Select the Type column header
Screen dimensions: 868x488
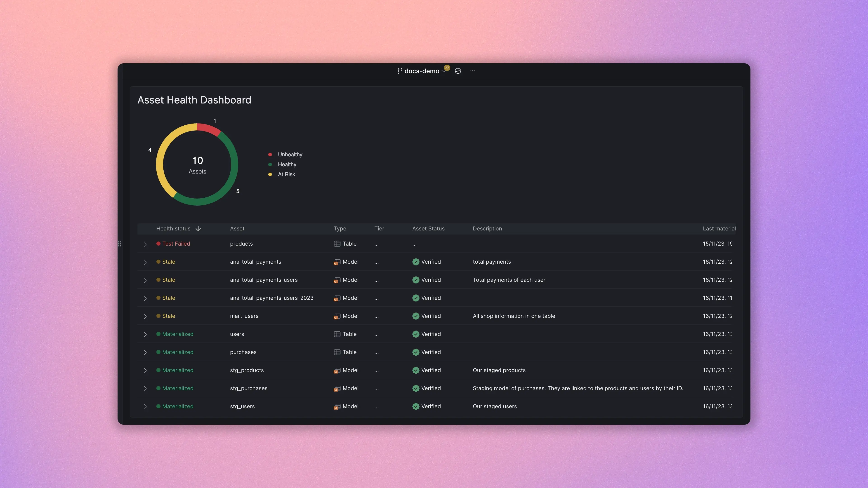coord(340,228)
